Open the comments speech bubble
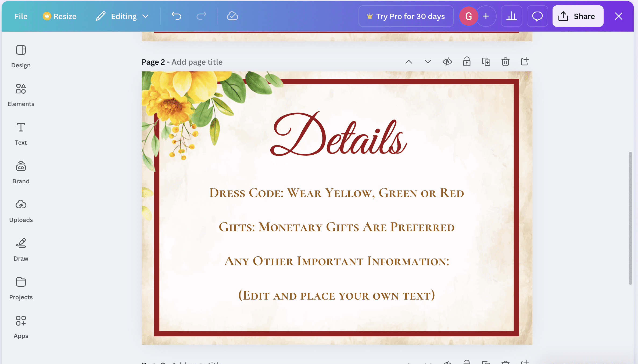This screenshot has height=364, width=638. pyautogui.click(x=537, y=16)
